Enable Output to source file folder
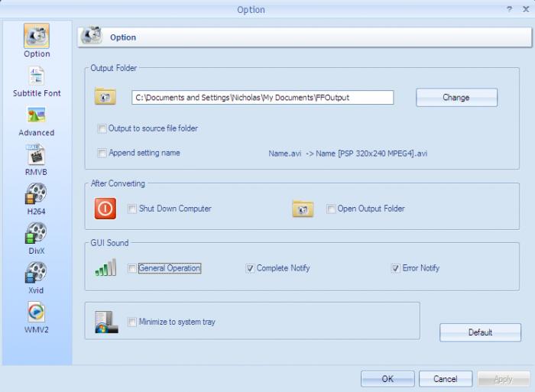 pyautogui.click(x=102, y=128)
